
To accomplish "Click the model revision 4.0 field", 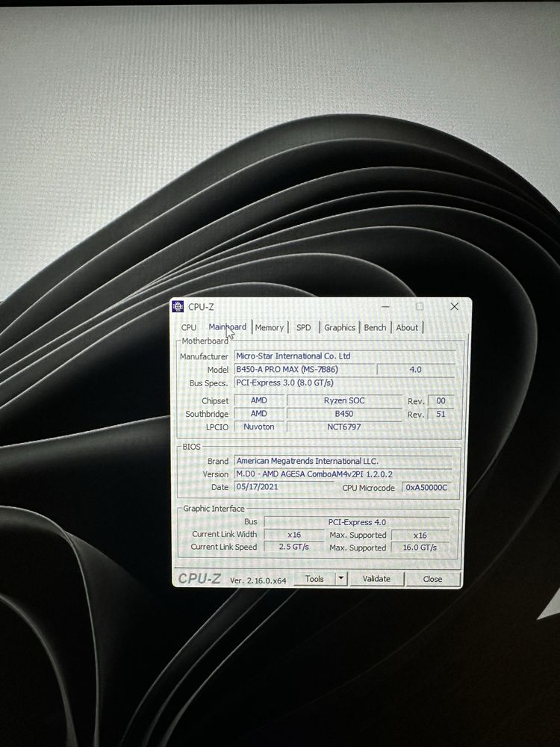I will (x=416, y=369).
